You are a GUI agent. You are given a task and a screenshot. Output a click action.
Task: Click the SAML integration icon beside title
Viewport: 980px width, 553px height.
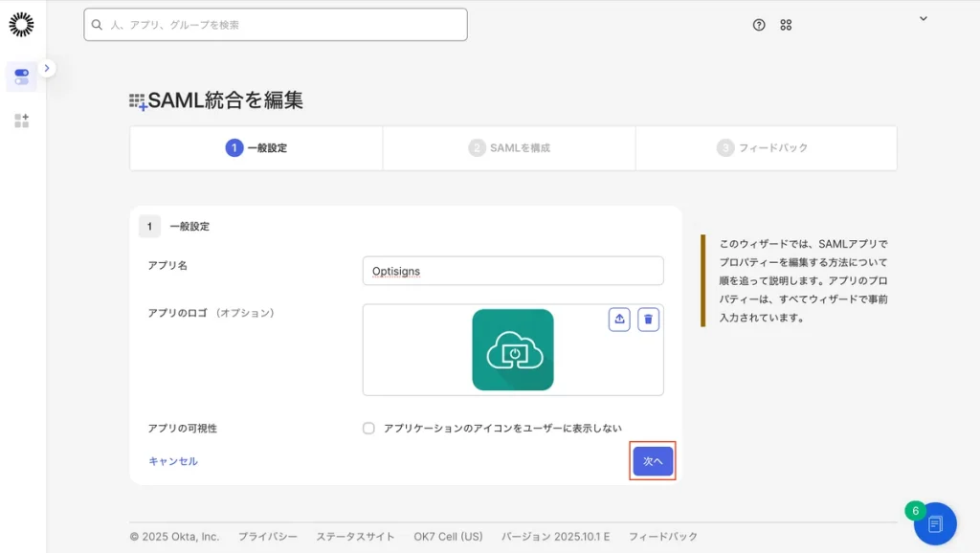tap(138, 101)
